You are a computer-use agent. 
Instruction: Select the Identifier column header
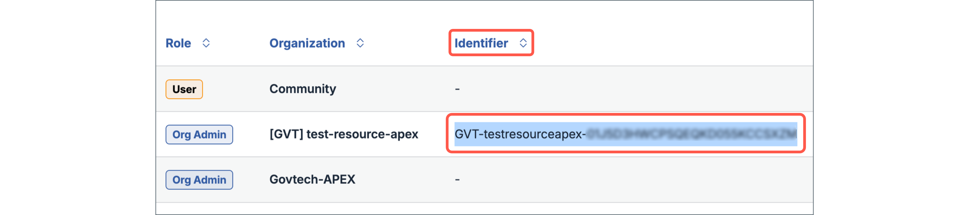click(481, 43)
